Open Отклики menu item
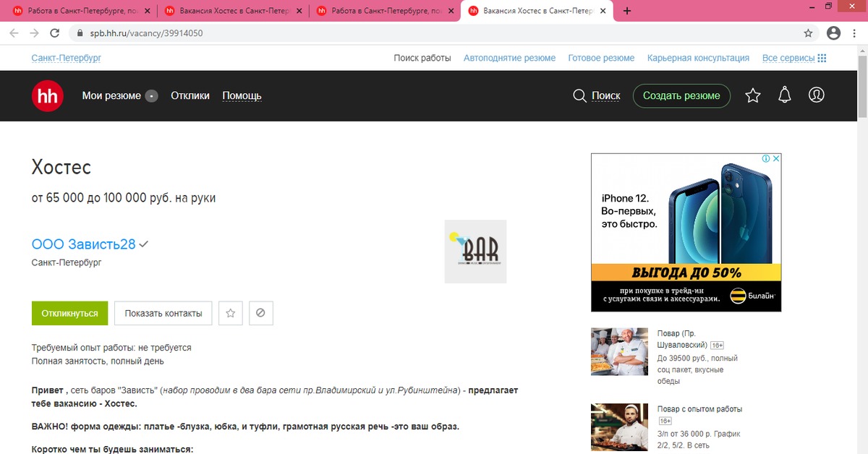Image resolution: width=868 pixels, height=454 pixels. pyautogui.click(x=190, y=95)
